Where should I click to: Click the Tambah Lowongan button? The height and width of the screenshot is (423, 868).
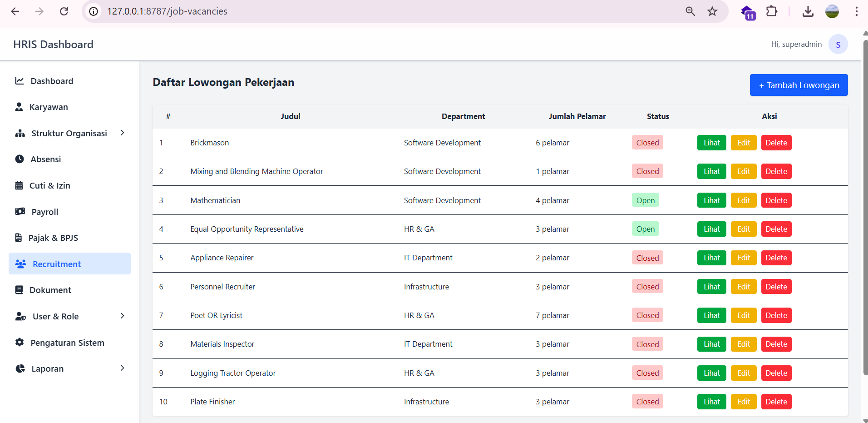coord(799,85)
